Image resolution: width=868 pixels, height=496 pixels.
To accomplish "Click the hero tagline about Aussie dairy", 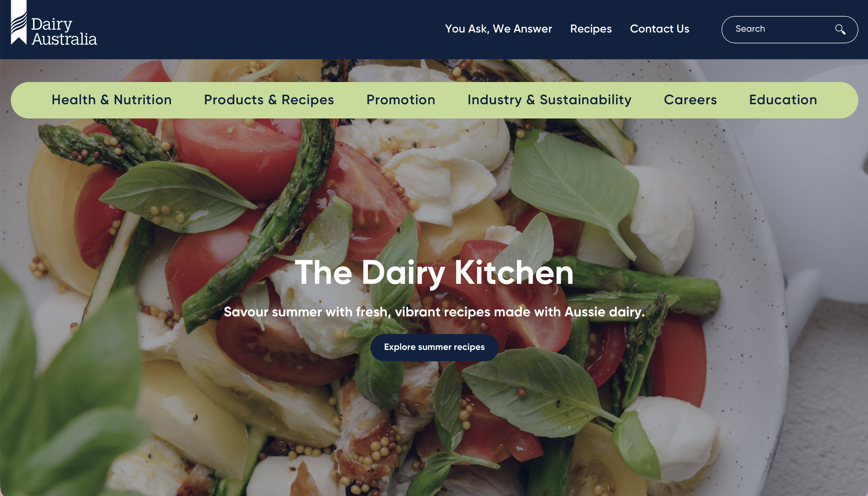I will click(434, 312).
